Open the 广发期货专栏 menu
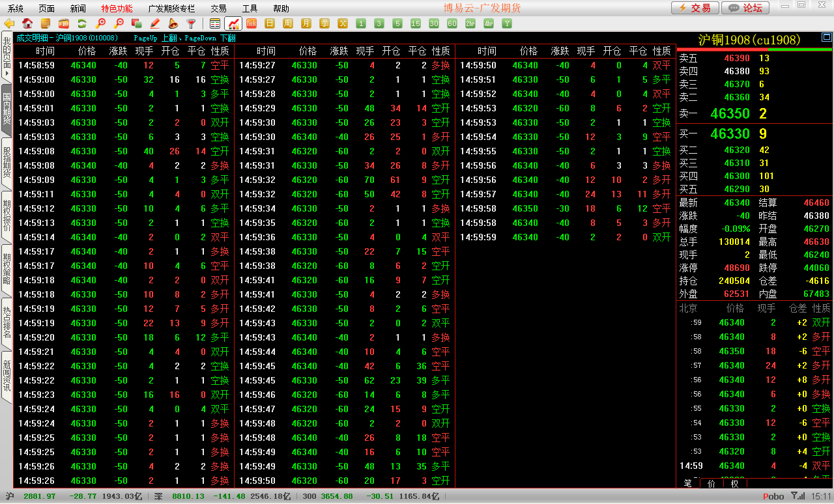The height and width of the screenshot is (504, 834). [171, 8]
